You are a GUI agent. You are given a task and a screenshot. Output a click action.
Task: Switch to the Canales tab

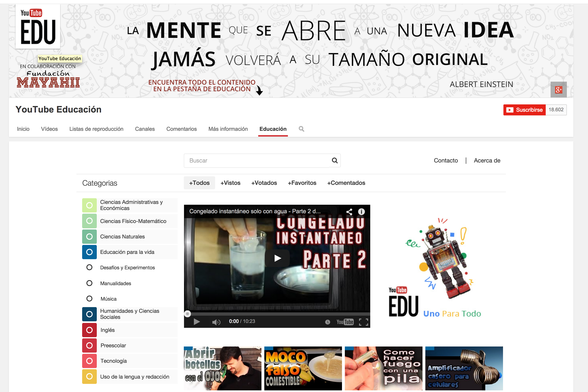tap(145, 129)
